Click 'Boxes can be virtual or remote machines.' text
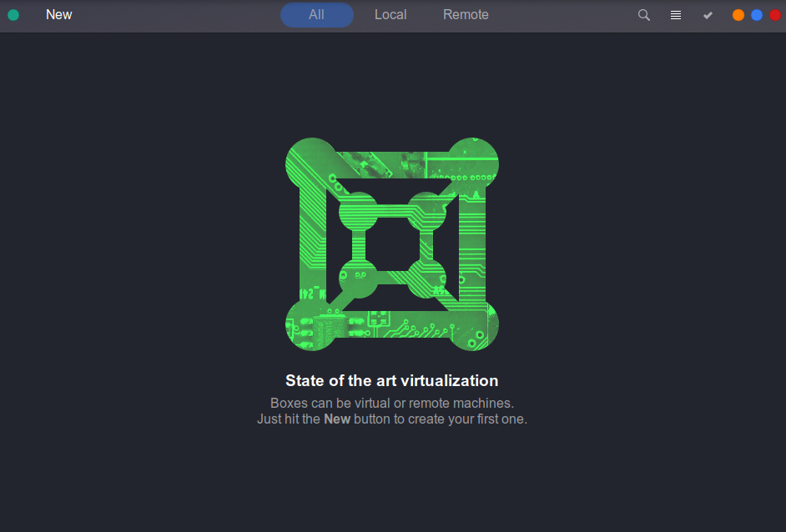786x532 pixels. [x=392, y=404]
